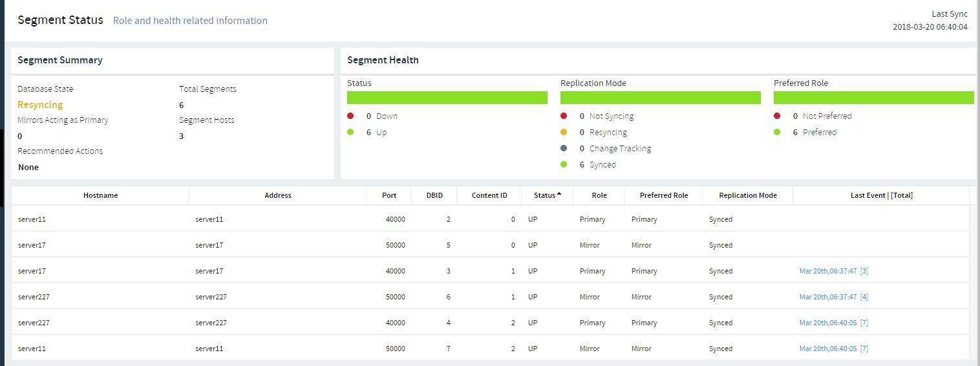Click the green Up status dot

pyautogui.click(x=350, y=133)
